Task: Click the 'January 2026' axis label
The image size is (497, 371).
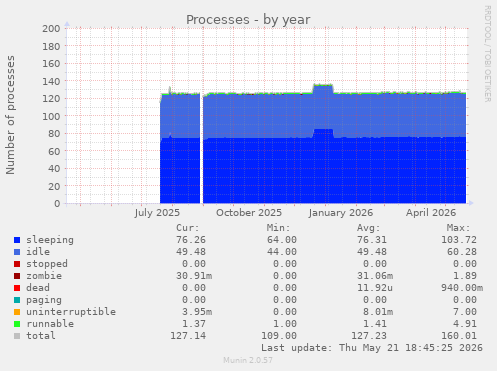Action: pyautogui.click(x=341, y=213)
